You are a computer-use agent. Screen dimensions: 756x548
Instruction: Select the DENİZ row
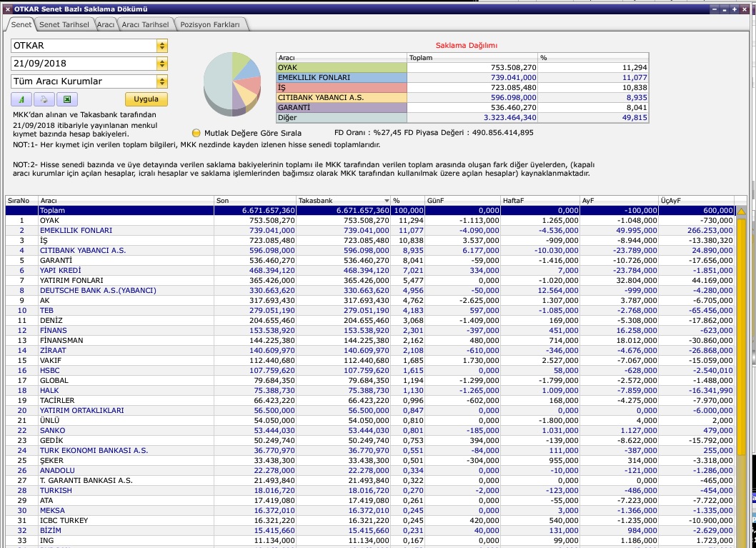coord(370,321)
